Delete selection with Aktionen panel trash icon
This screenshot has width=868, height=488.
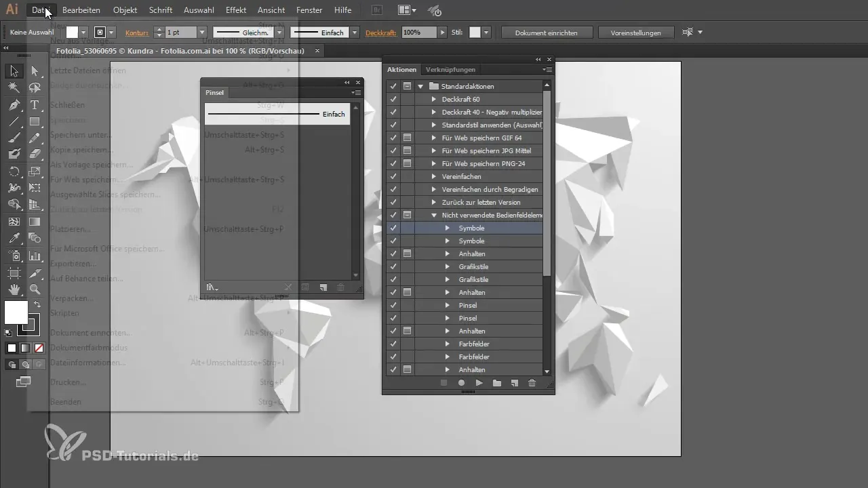532,383
